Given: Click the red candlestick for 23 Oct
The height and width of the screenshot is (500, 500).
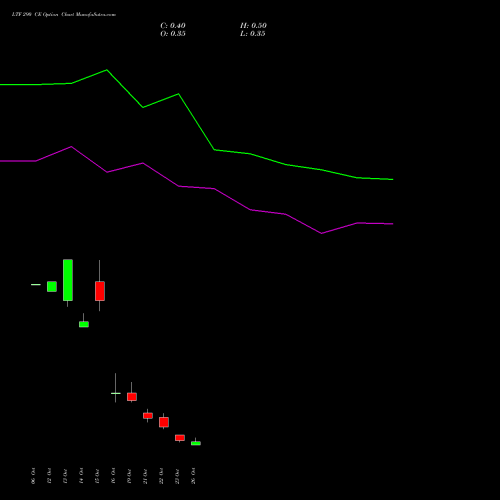Looking at the screenshot, I should (180, 438).
